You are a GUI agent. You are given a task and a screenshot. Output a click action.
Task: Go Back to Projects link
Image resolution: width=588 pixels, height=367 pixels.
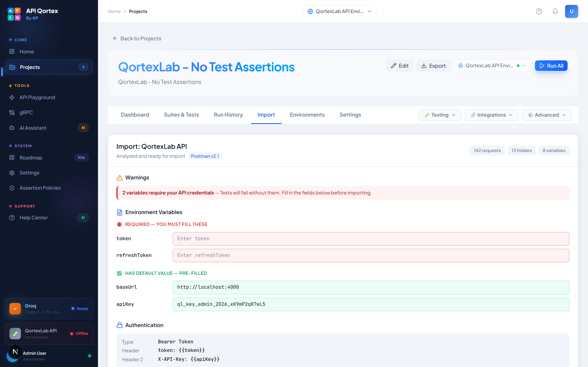click(x=137, y=38)
